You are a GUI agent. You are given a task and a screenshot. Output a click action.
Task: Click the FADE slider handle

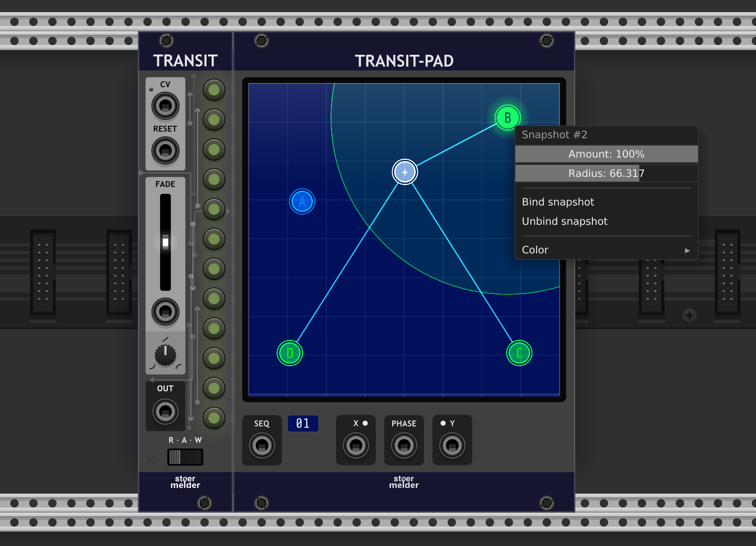(x=165, y=242)
